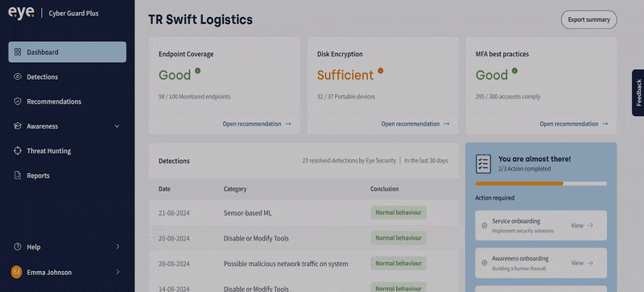Viewport: 644px width, 292px height.
Task: Click the Detections eye icon
Action: [17, 76]
